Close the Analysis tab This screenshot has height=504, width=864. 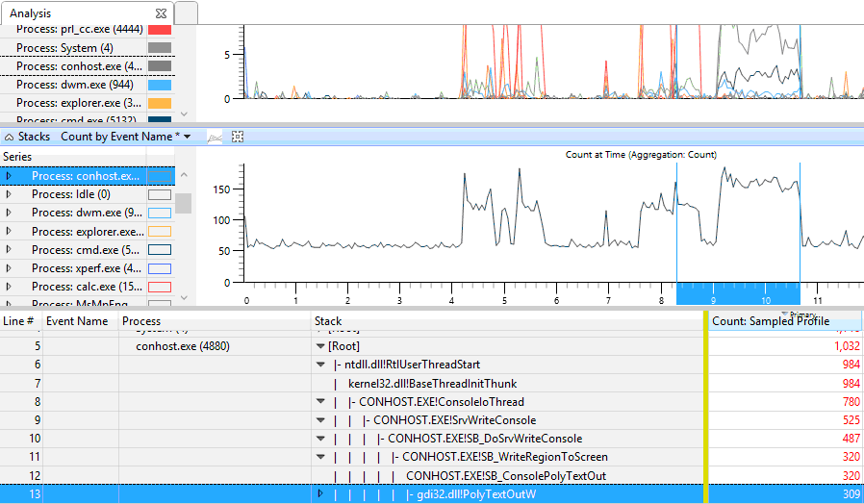(161, 13)
